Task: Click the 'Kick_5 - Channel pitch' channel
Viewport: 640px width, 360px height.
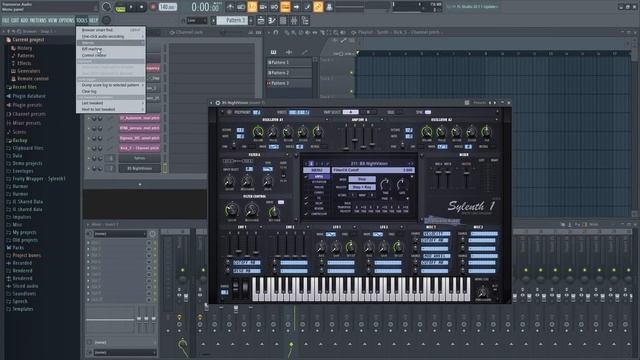Action: pyautogui.click(x=139, y=148)
